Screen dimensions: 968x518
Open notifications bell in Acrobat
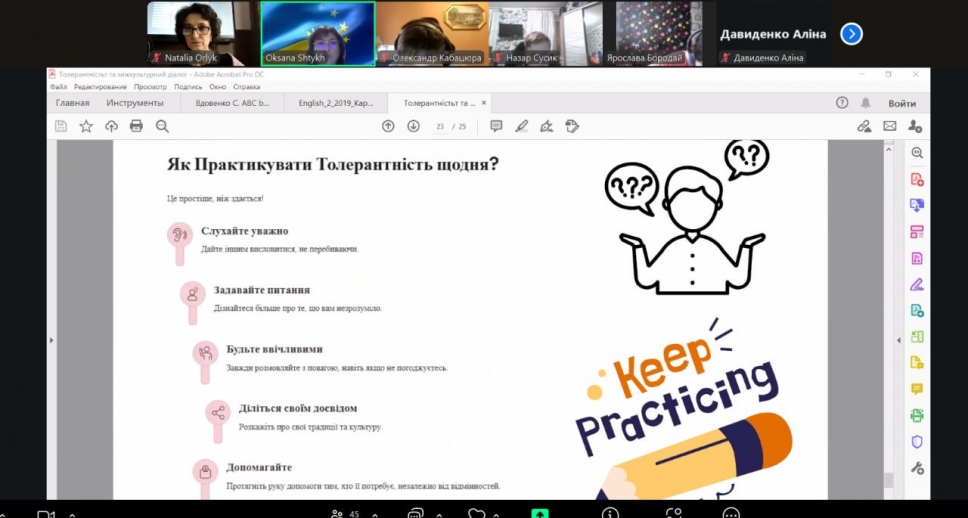[866, 103]
